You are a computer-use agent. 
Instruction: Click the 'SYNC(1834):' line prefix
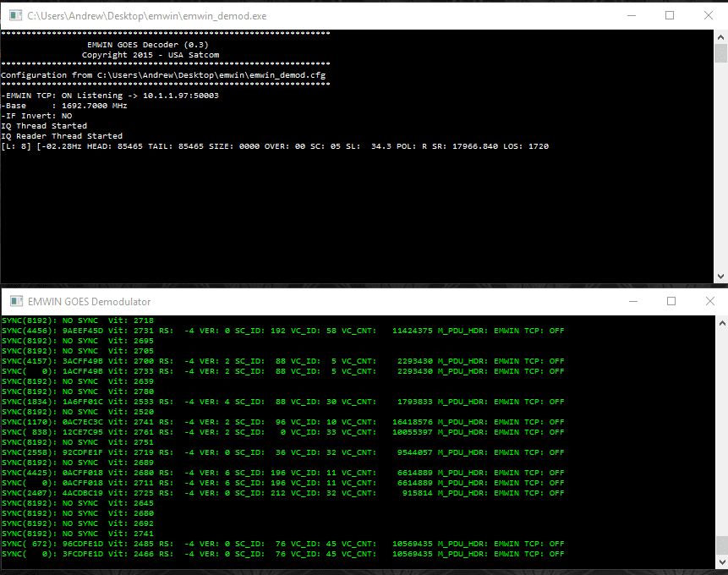pyautogui.click(x=30, y=402)
